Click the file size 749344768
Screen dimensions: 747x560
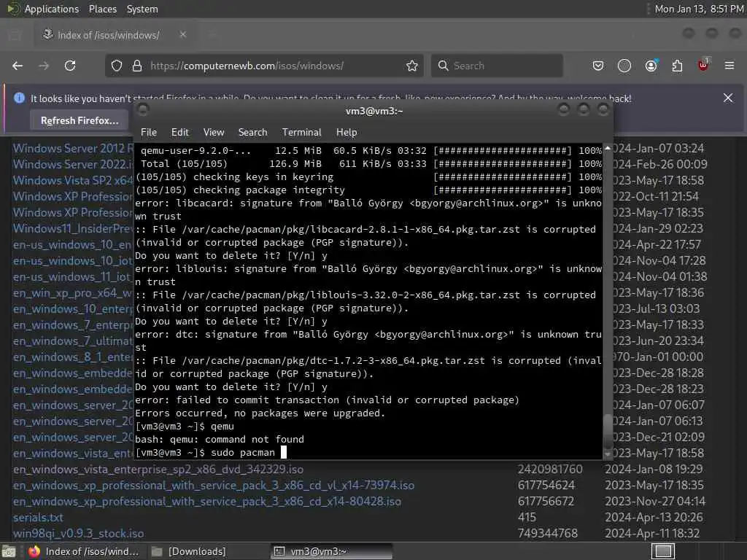point(548,533)
